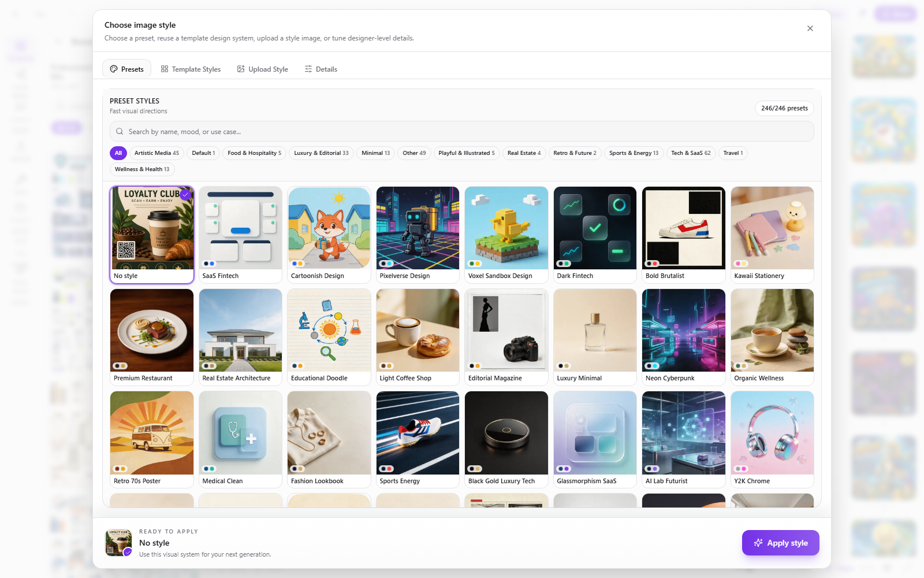
Task: Filter by Default category
Action: coord(203,153)
